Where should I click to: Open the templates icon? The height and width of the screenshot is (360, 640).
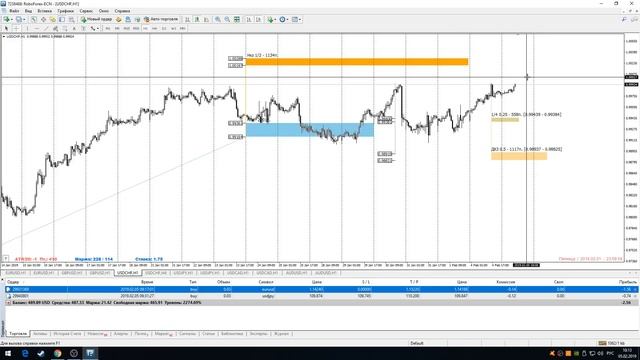[295, 20]
